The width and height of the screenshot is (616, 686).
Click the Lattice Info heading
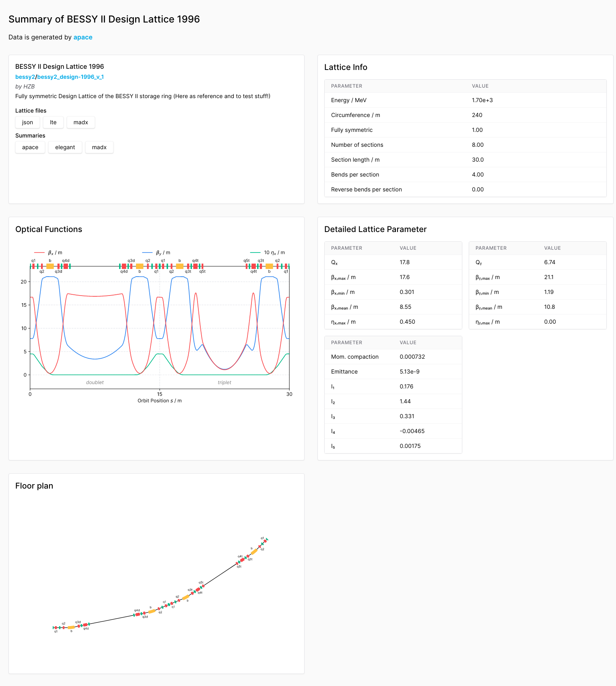346,67
